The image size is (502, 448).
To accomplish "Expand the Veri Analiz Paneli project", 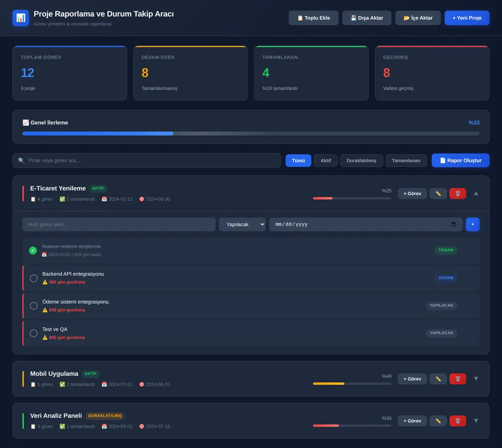I will pos(476,421).
